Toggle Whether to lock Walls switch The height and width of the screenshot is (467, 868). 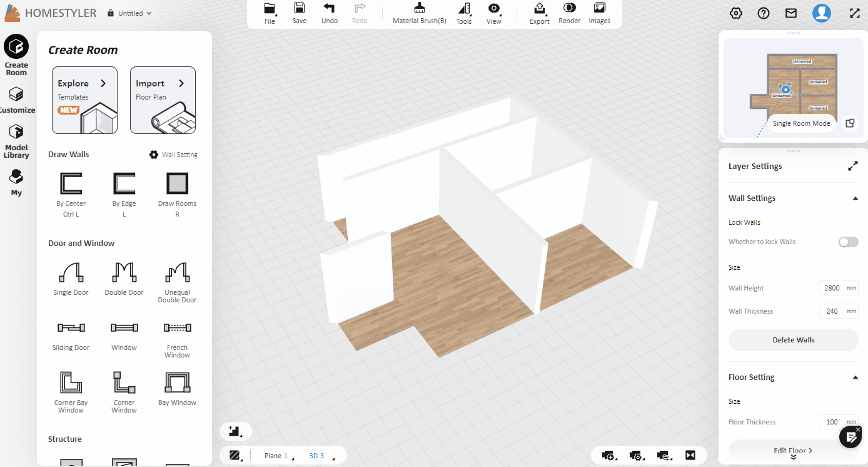pos(848,242)
